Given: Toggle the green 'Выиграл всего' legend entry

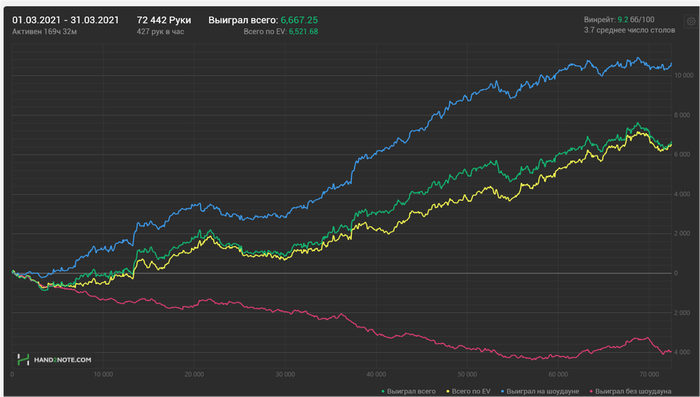Looking at the screenshot, I should tap(408, 391).
